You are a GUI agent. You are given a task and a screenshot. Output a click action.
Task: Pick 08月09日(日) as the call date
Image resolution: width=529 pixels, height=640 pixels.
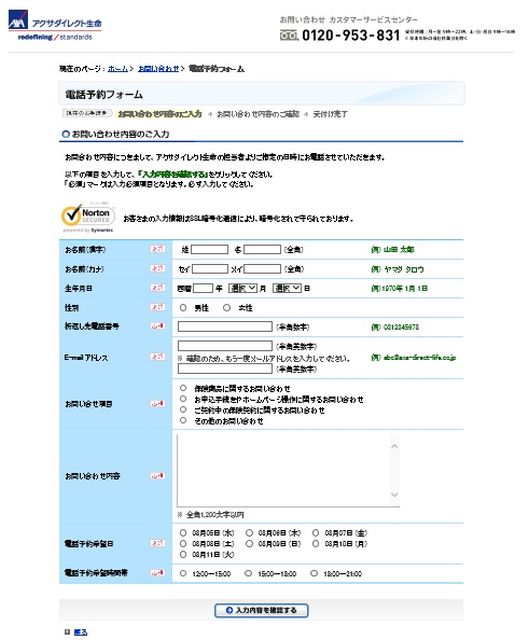[x=249, y=544]
